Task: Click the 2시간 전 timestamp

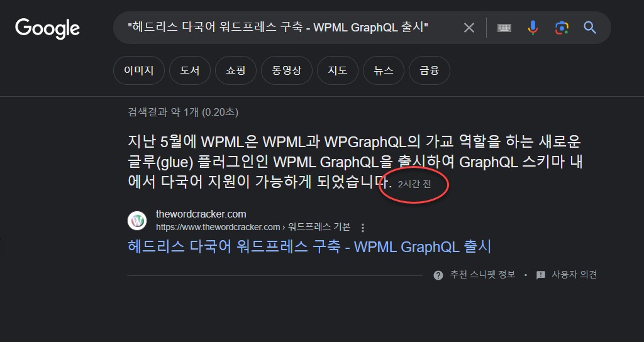Action: (414, 184)
